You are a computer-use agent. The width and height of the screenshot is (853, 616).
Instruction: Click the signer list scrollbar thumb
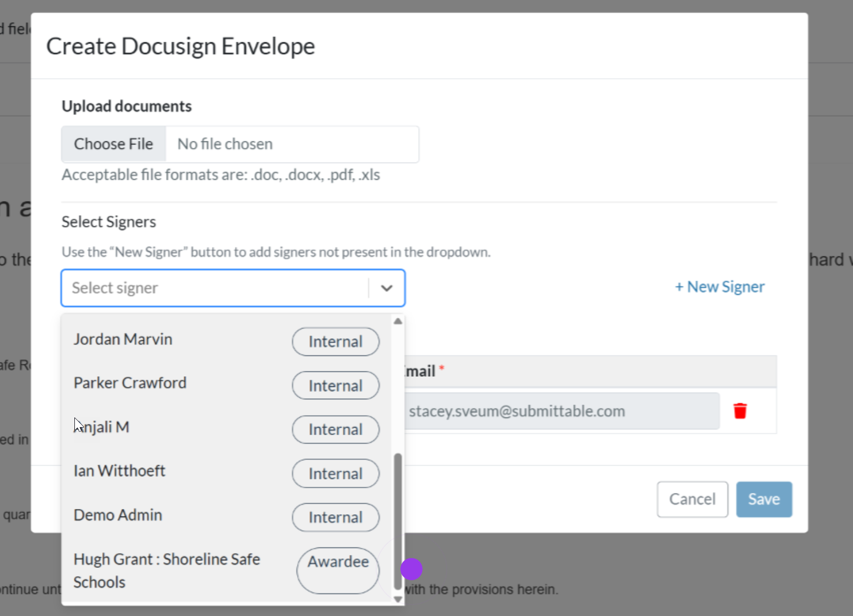pyautogui.click(x=398, y=521)
